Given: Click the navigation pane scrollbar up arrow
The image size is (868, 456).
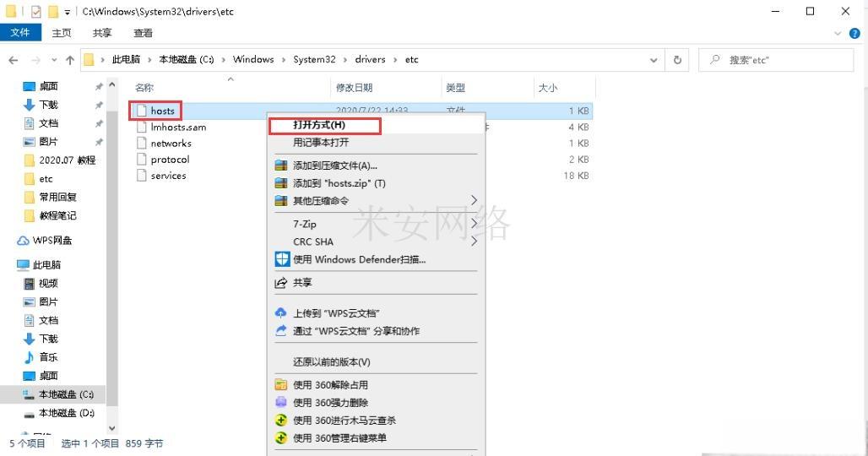Looking at the screenshot, I should 111,84.
